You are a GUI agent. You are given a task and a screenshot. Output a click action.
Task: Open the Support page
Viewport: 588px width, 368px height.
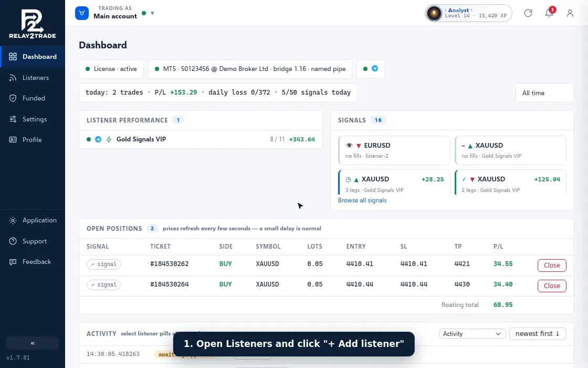(x=33, y=241)
